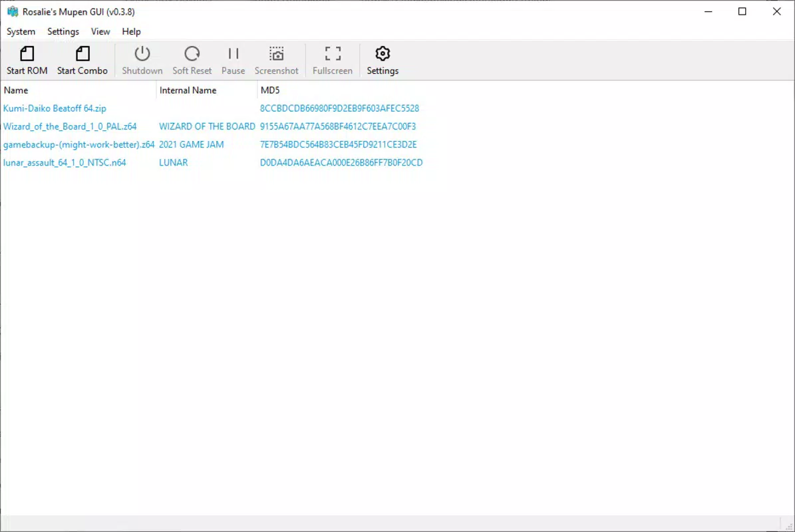Open the View menu
Viewport: 795px width, 532px height.
pos(100,31)
